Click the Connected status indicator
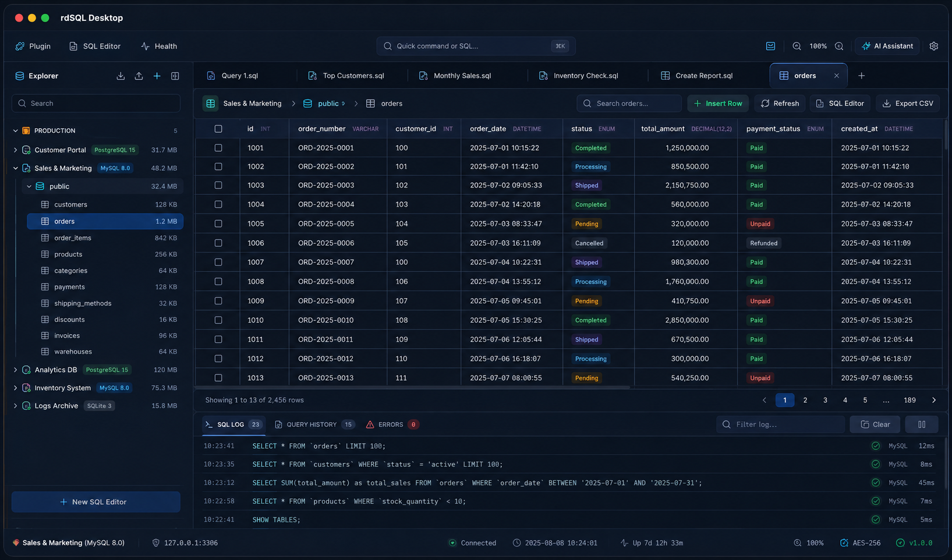 tap(472, 543)
